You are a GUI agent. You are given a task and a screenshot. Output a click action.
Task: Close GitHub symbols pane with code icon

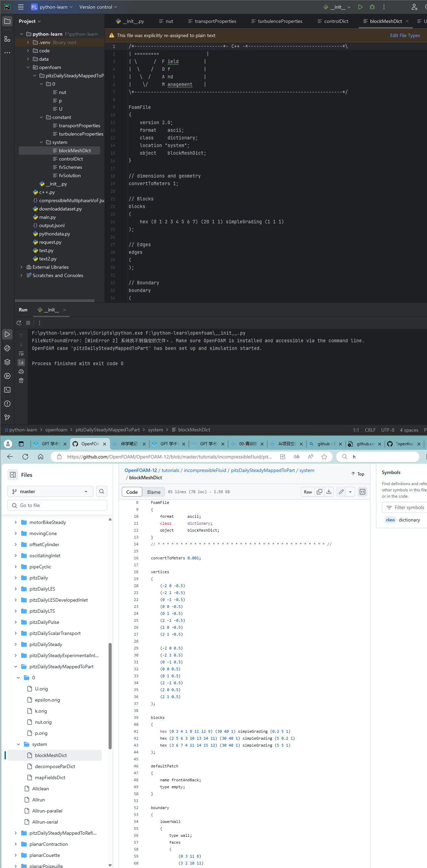point(362,492)
